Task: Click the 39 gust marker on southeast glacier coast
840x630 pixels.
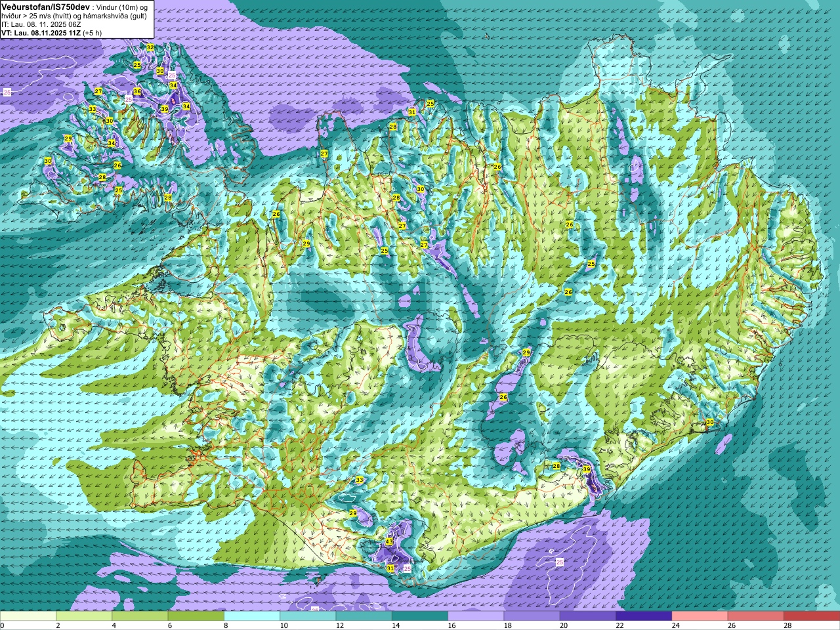Action: click(x=586, y=470)
